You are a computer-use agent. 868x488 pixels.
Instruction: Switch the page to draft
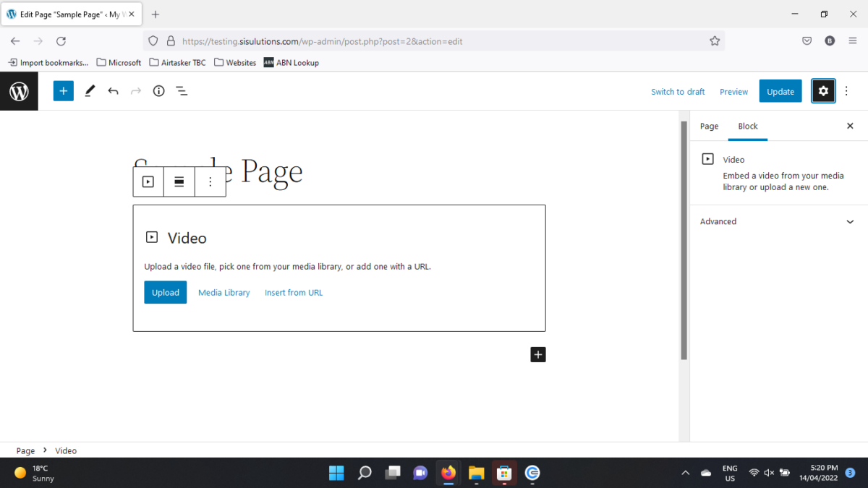(677, 91)
